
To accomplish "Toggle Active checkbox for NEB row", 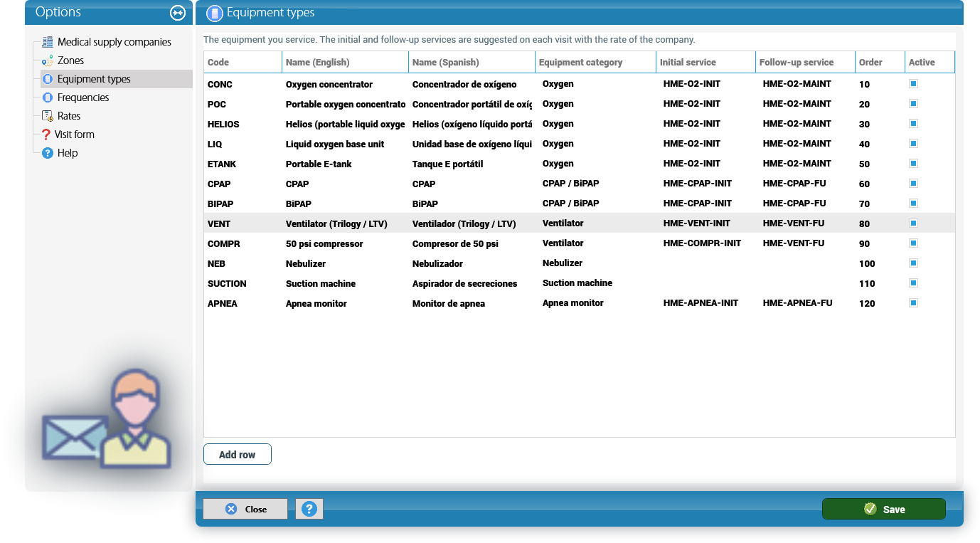I will (x=914, y=263).
